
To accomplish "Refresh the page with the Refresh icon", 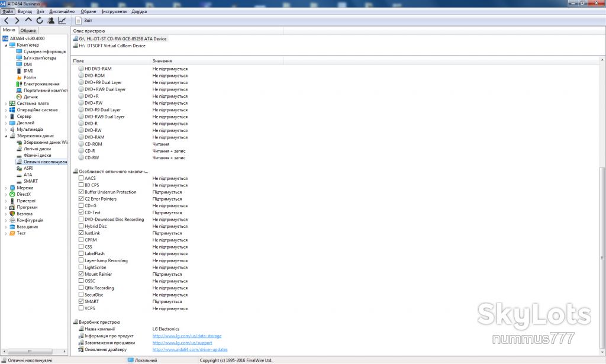I will click(40, 21).
